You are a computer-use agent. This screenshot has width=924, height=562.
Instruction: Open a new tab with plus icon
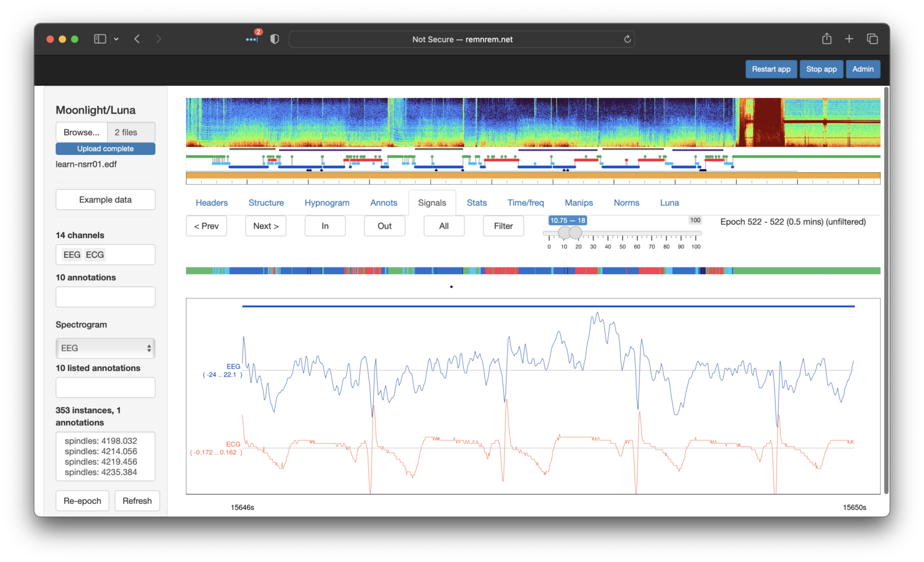pos(849,39)
